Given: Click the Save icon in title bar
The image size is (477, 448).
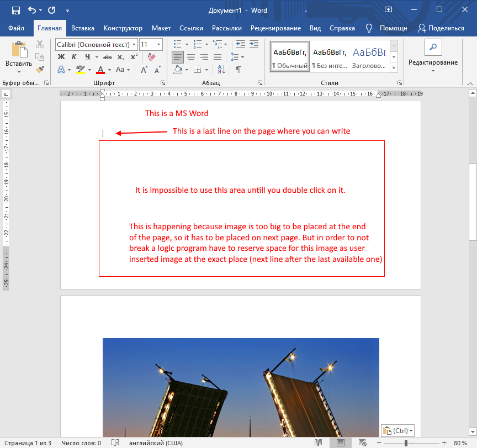Looking at the screenshot, I should [x=15, y=10].
